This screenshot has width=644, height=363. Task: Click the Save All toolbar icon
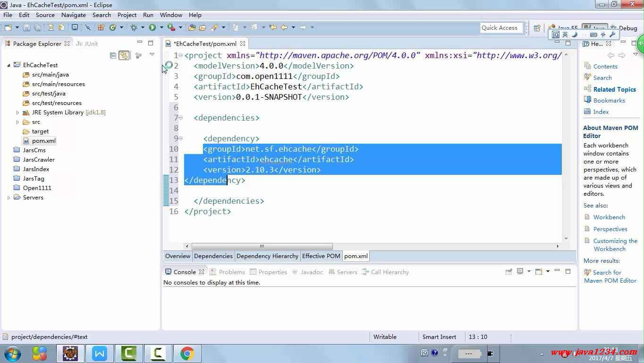click(37, 27)
